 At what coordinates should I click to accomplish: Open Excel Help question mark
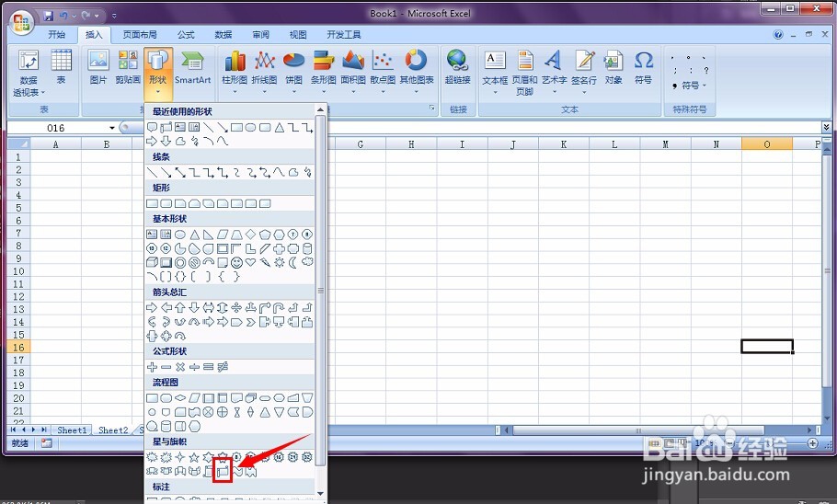tap(778, 35)
